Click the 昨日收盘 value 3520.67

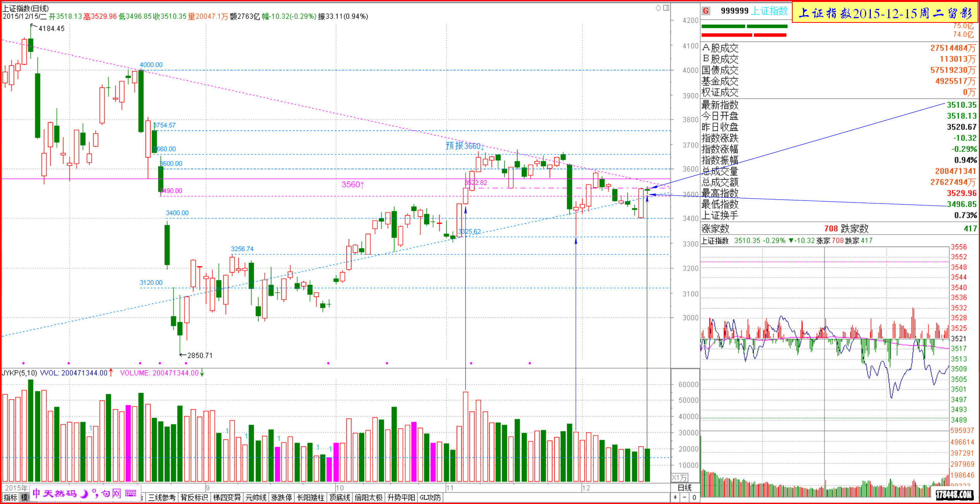(x=961, y=127)
